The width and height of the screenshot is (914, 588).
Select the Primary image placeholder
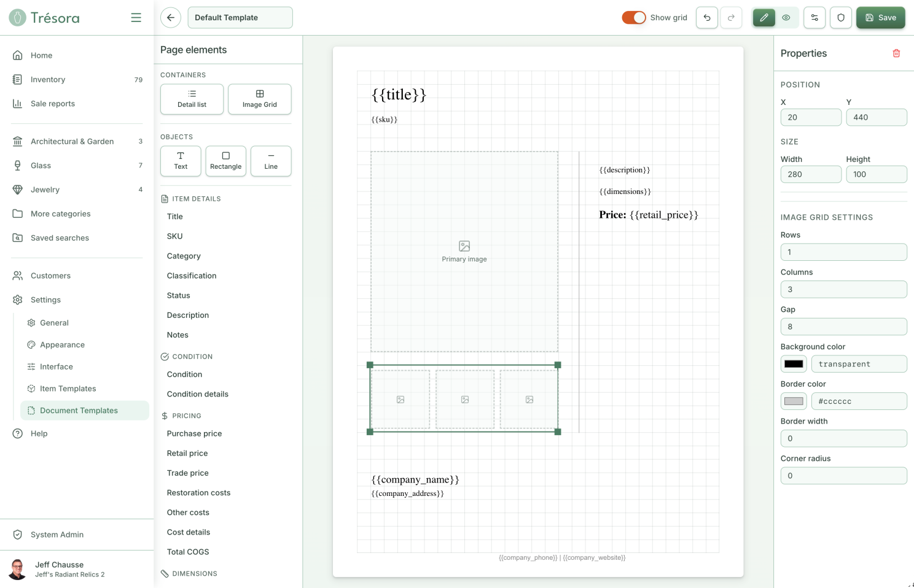(x=464, y=252)
